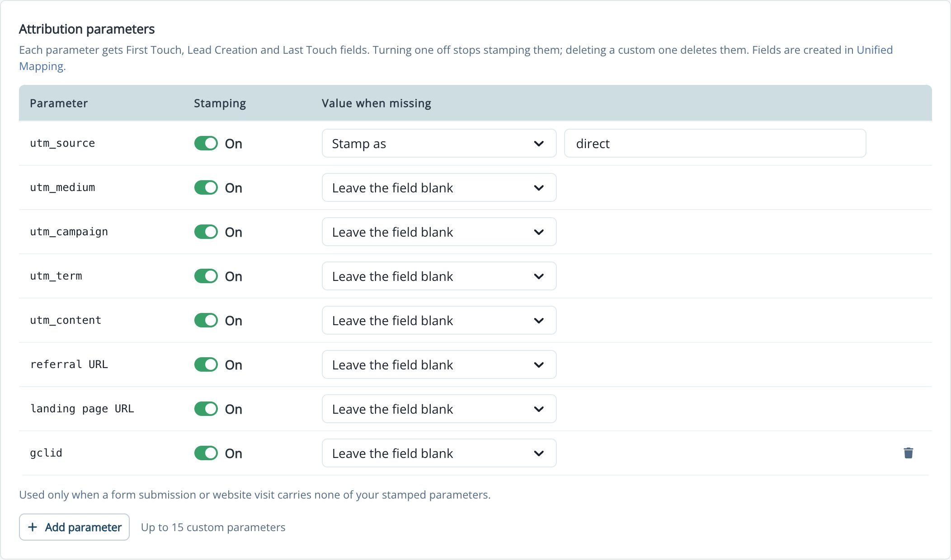Select the 'referral URL' parameter name
This screenshot has width=951, height=560.
click(x=69, y=364)
